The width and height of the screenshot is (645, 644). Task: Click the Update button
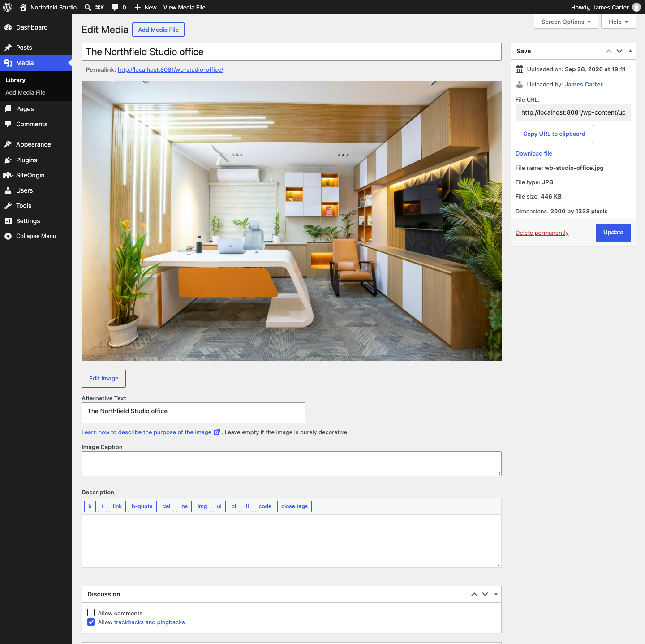point(613,233)
